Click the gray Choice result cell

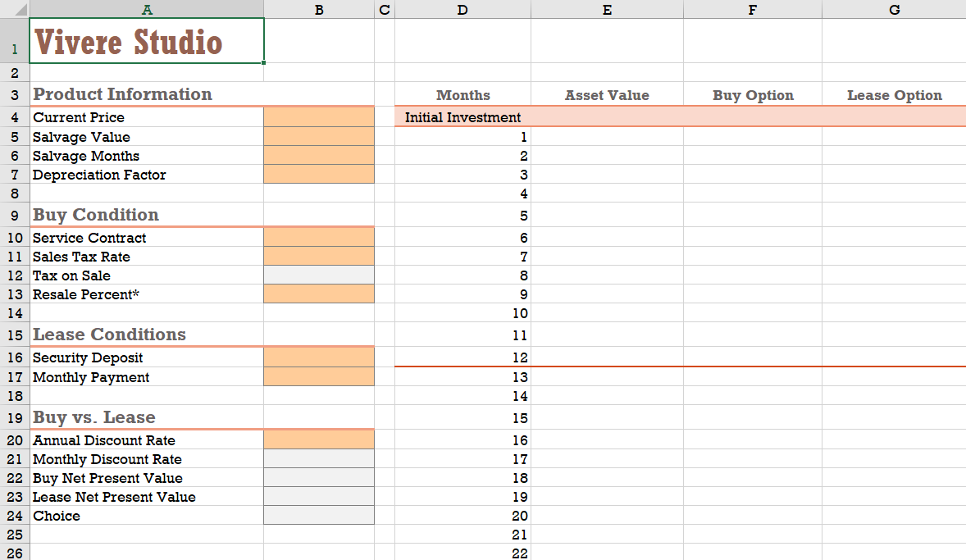[318, 515]
